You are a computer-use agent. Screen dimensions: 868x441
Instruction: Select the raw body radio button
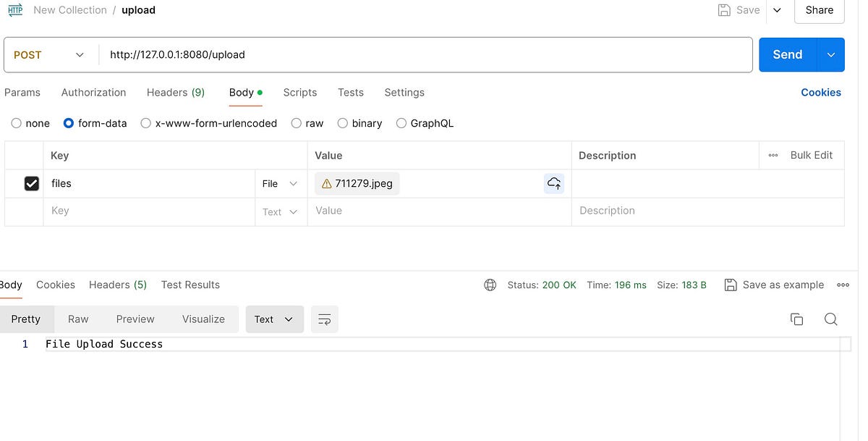coord(297,123)
